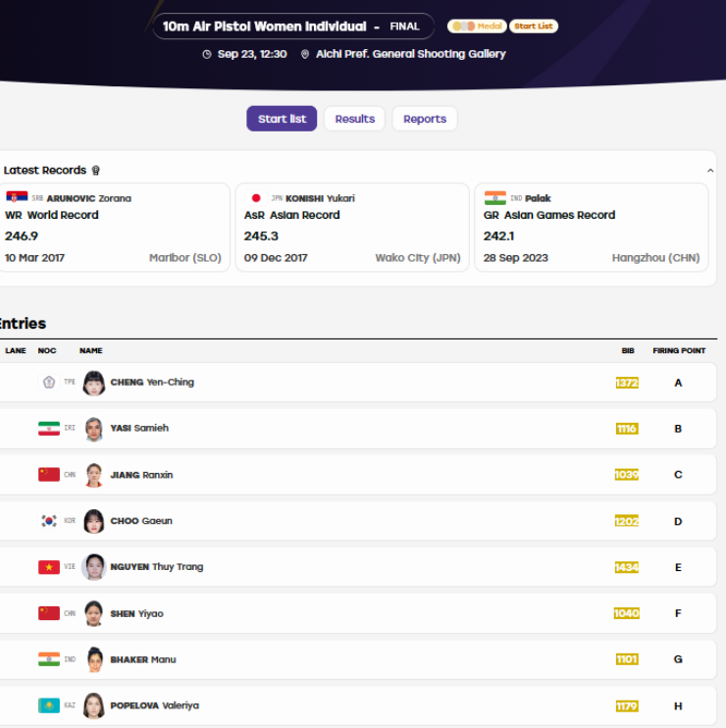
Task: Open ARUNOVIC Zorana record holder name
Action: click(x=88, y=198)
